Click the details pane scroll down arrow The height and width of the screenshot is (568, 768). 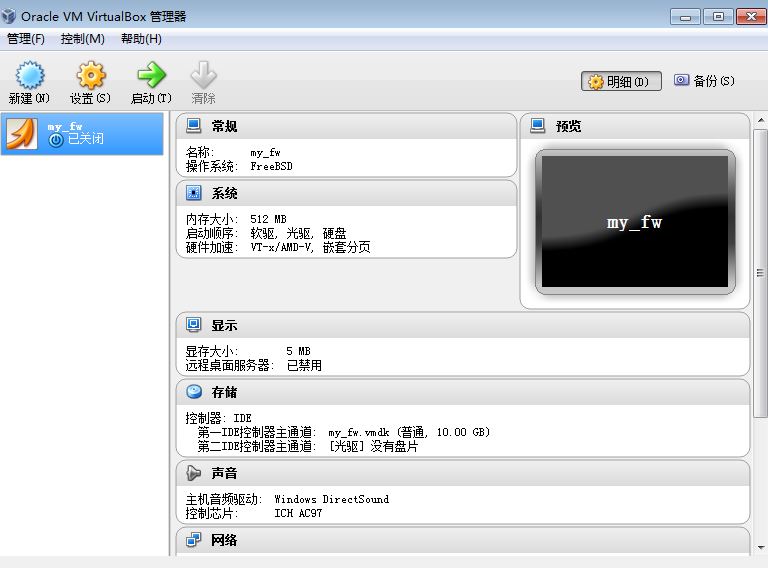coord(761,548)
